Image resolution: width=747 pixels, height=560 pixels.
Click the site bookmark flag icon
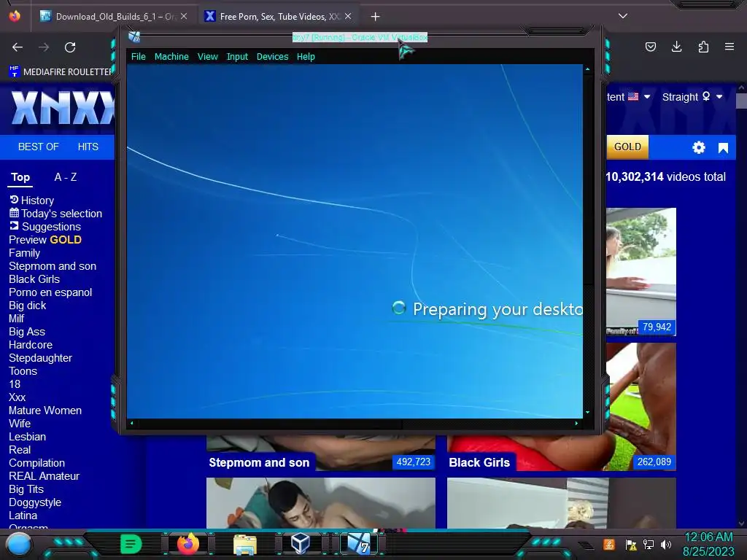pyautogui.click(x=723, y=147)
